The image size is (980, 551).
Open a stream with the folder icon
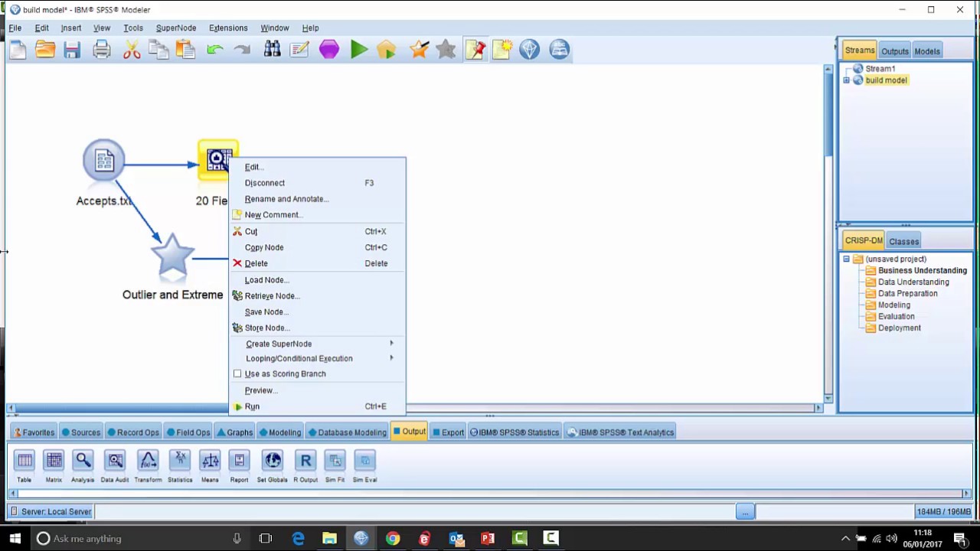(45, 50)
